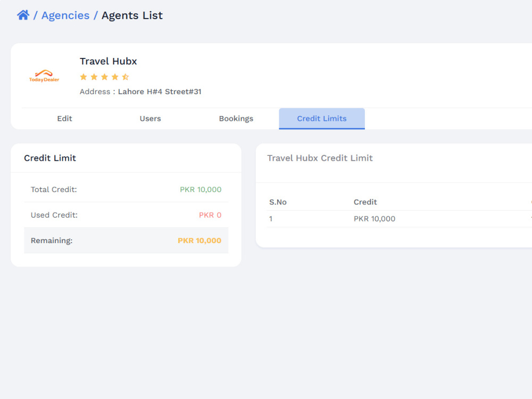This screenshot has height=399, width=532.
Task: Click the Used Credit PKR 0 value
Action: [x=210, y=215]
